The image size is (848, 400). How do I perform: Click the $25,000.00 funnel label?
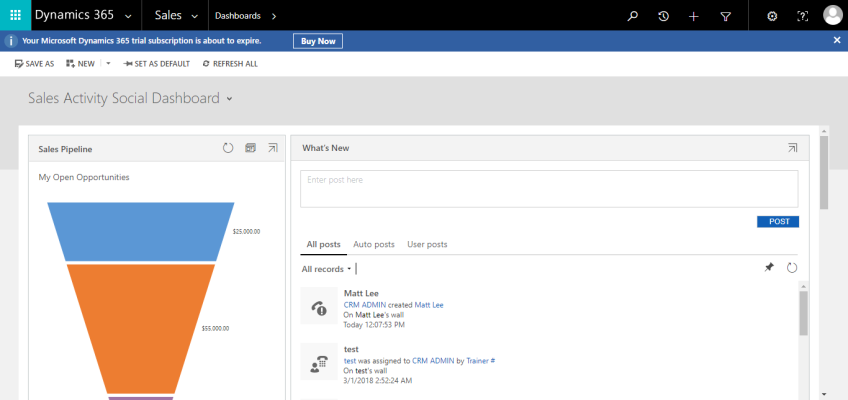coord(247,231)
